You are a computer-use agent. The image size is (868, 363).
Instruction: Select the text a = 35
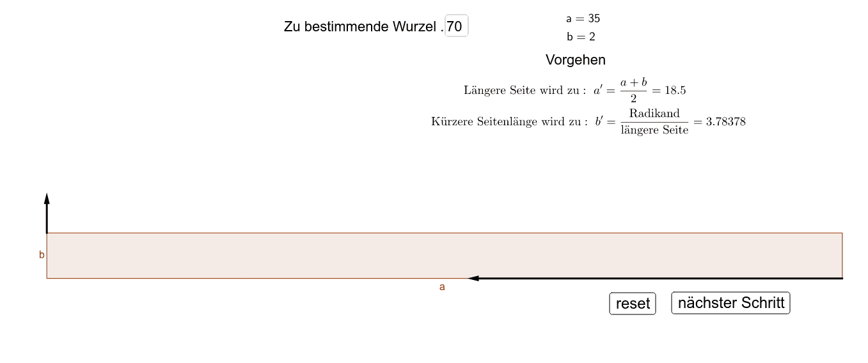tap(583, 19)
